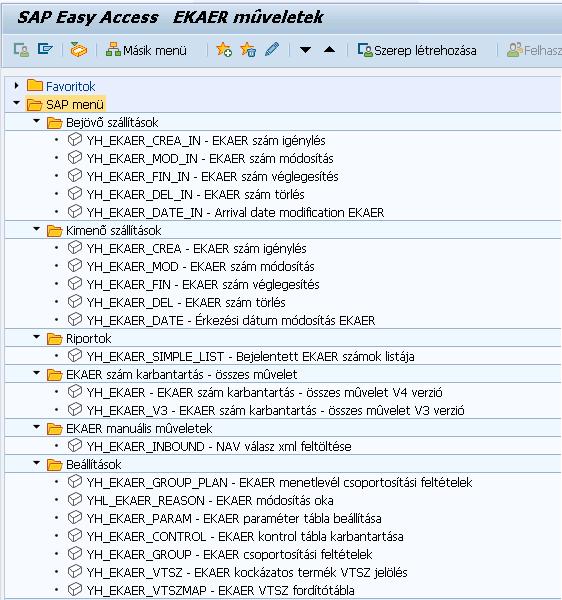The width and height of the screenshot is (562, 600).
Task: Select YH_EKAER_PARAM paraméter tábla beállítása
Action: [234, 518]
